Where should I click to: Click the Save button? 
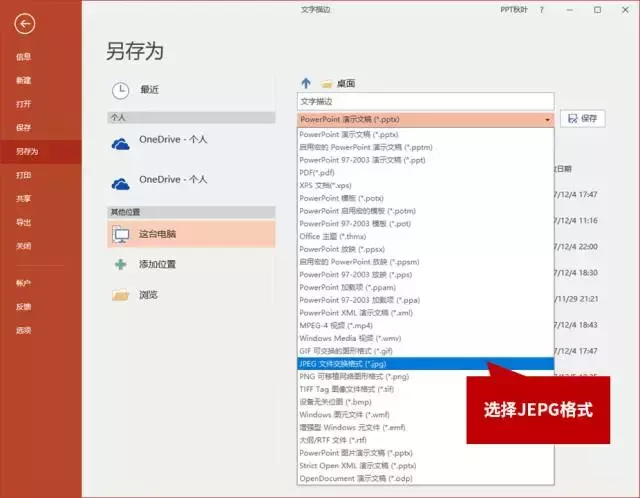tap(582, 119)
